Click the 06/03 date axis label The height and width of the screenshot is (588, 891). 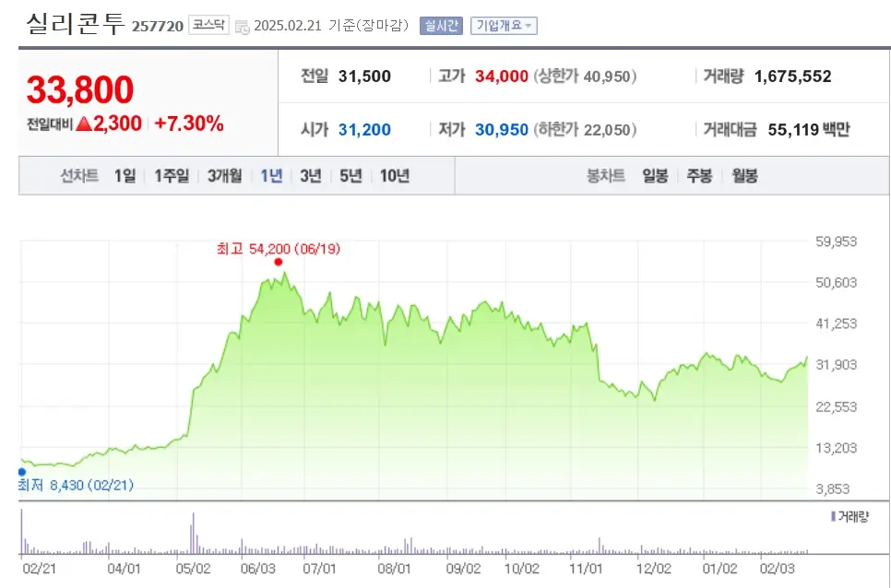click(258, 568)
